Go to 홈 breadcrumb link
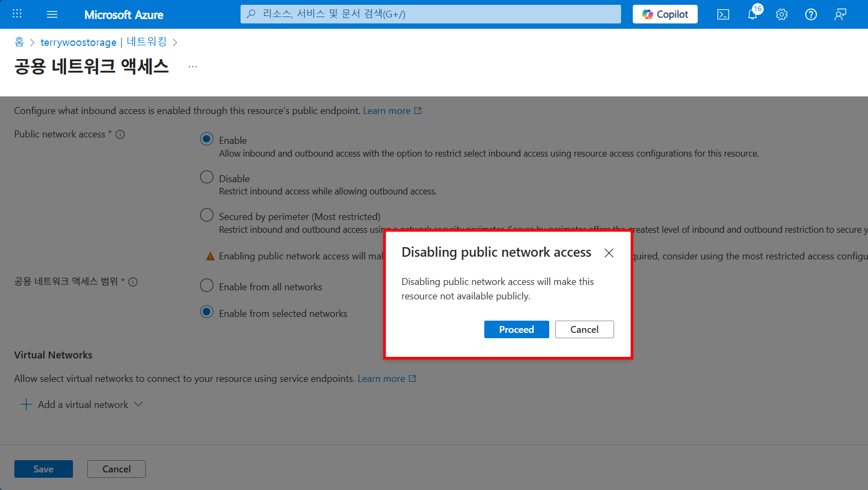The image size is (868, 490). pos(19,42)
